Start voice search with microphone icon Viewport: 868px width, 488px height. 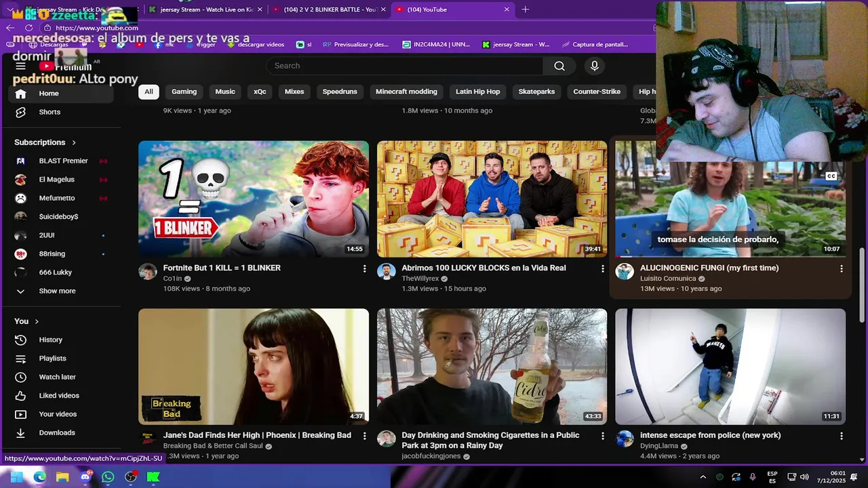coord(594,66)
